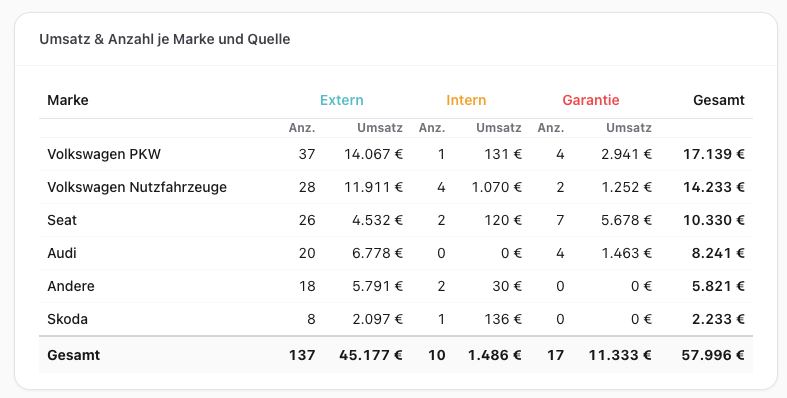The height and width of the screenshot is (398, 787).
Task: Click the value '2.097 €'
Action: pos(377,319)
